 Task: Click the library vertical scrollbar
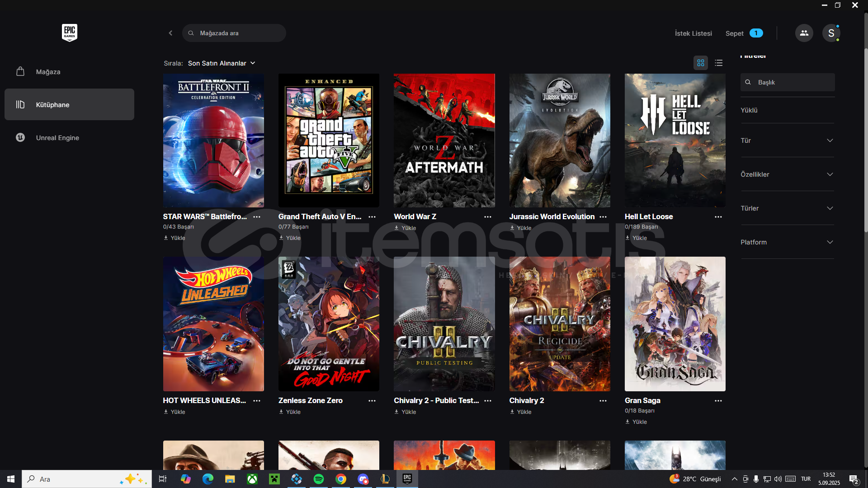[865, 140]
